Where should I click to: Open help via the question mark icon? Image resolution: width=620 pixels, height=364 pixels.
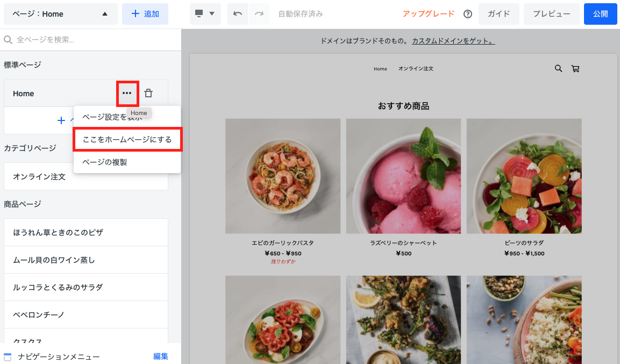(x=468, y=14)
